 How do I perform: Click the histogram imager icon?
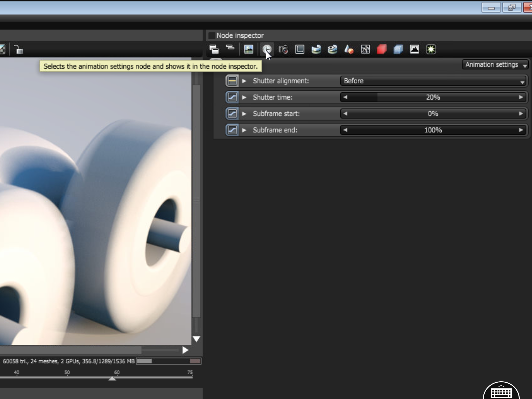[x=415, y=49]
